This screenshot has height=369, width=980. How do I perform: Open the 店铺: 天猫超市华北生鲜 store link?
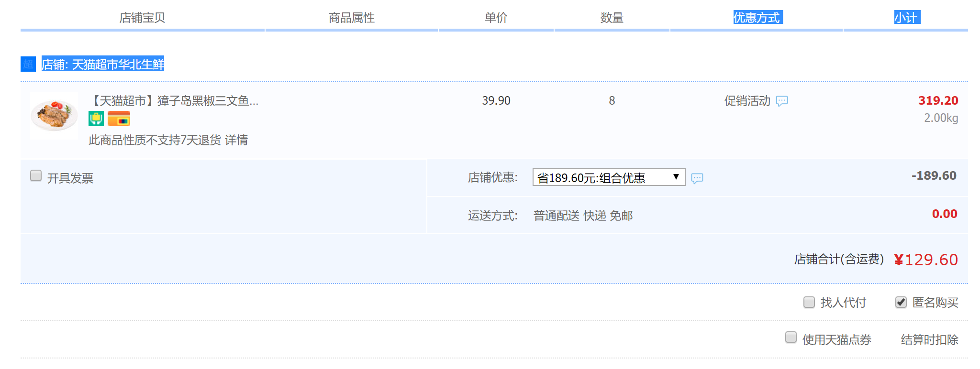(103, 64)
